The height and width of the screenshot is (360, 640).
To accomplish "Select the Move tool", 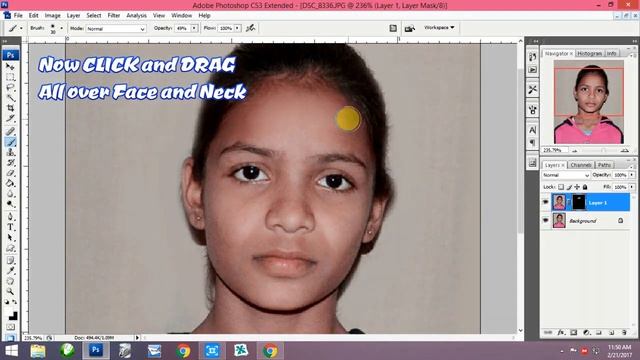I will (11, 67).
